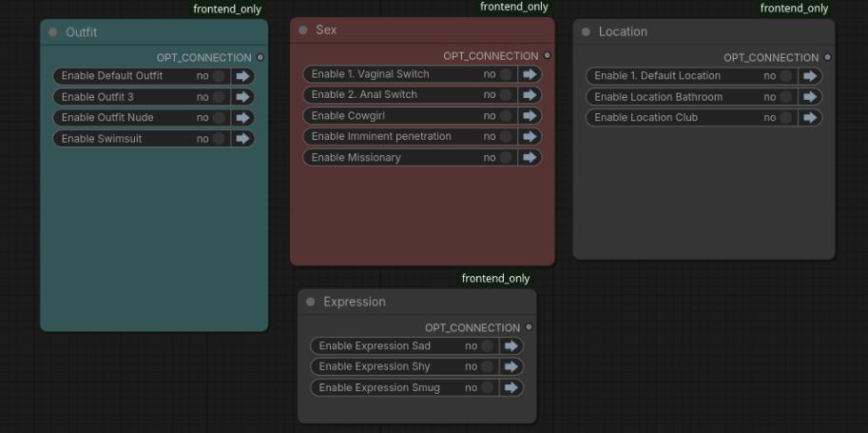Switch on Enable Outfit 3
The height and width of the screenshot is (433, 868).
(x=220, y=97)
